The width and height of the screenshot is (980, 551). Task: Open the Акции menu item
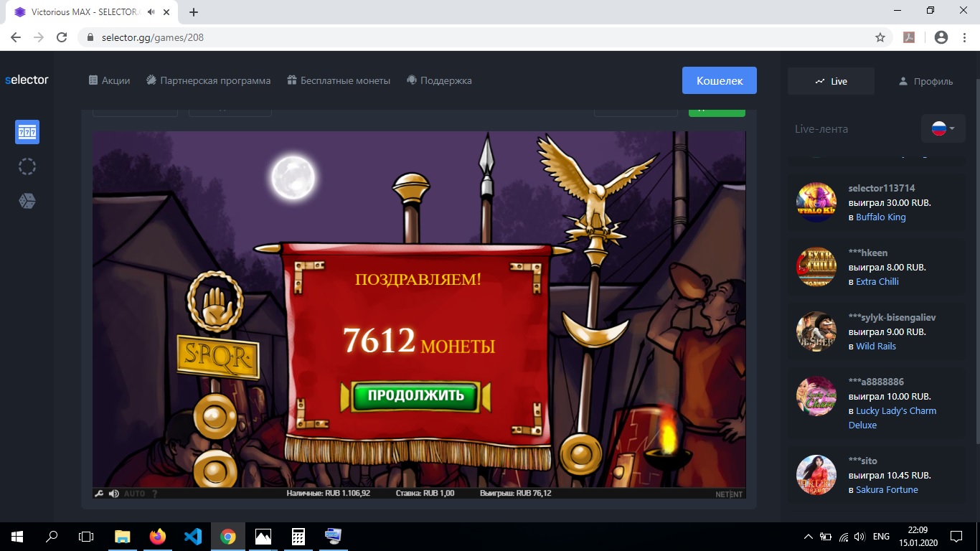109,80
